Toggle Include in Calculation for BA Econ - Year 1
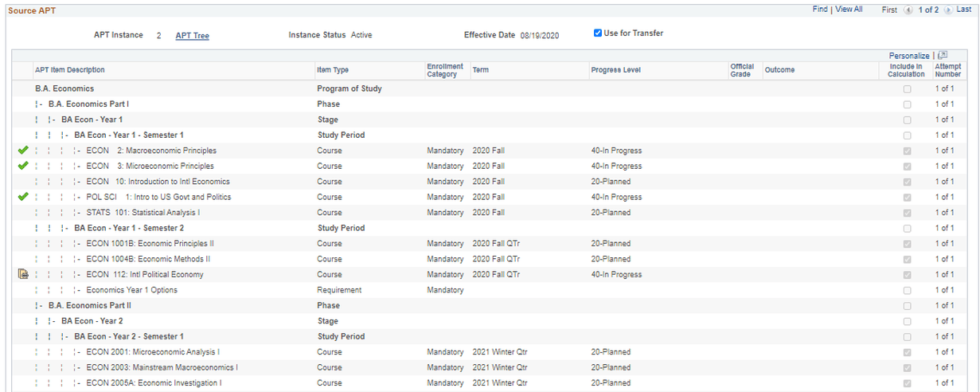The width and height of the screenshot is (980, 392). click(x=907, y=120)
